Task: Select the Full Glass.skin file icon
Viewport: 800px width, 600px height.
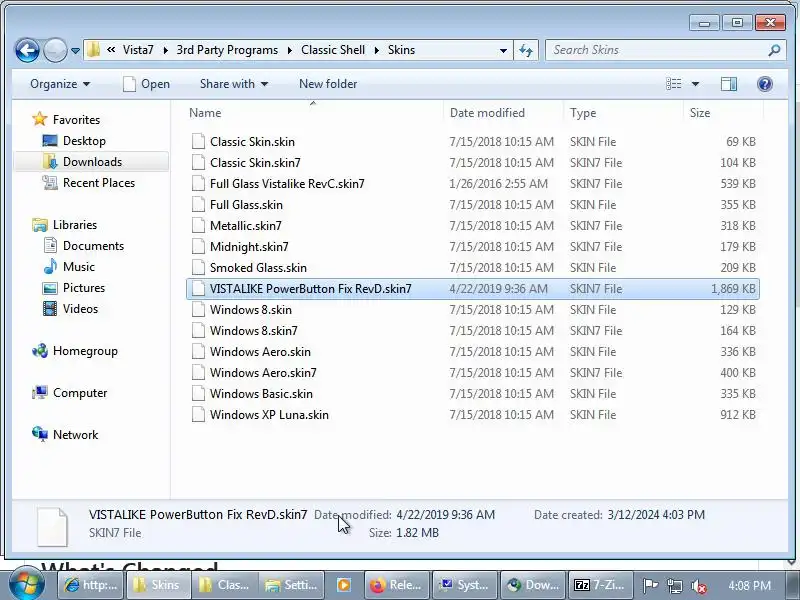Action: pos(198,204)
